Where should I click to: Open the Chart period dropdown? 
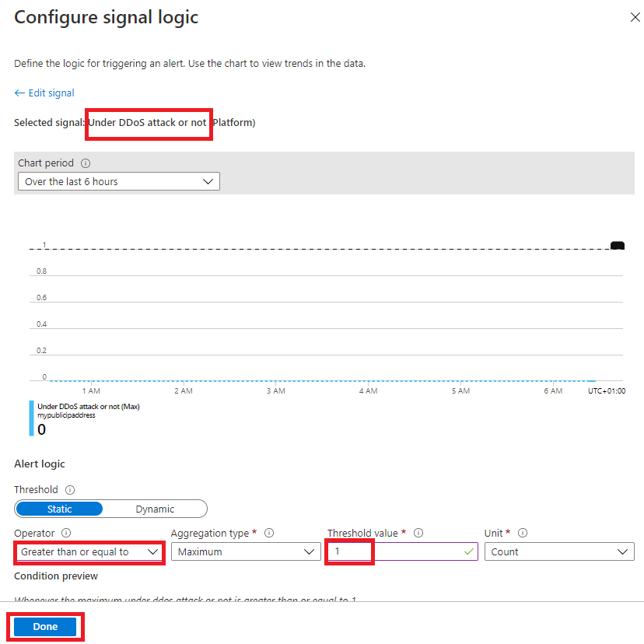click(208, 180)
